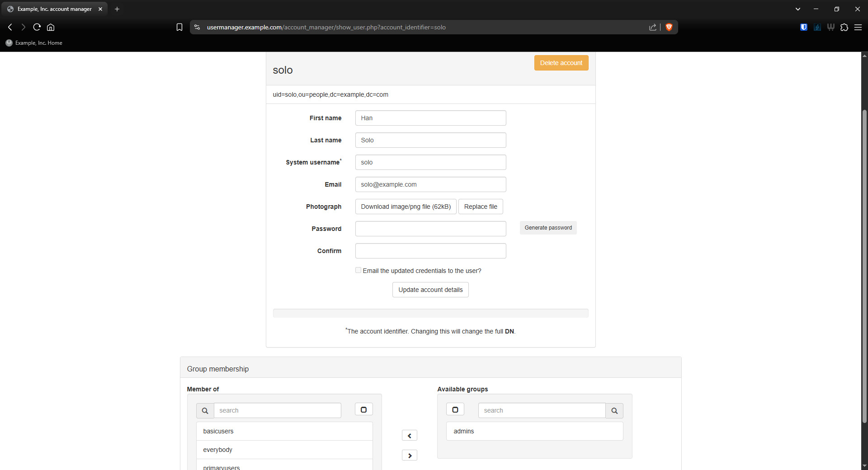Toggle select-all box in Available groups
Screen dimensions: 868x470
(455, 409)
